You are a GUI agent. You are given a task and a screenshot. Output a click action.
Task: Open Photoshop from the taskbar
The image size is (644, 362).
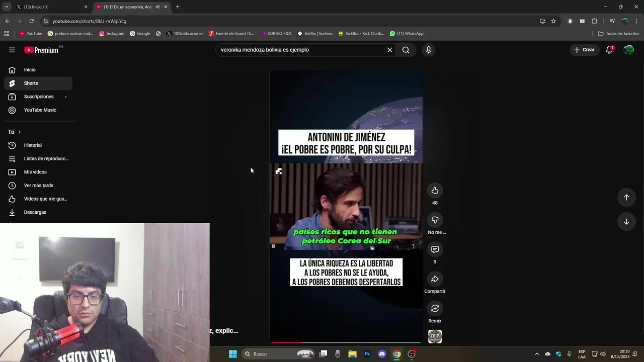coord(367,354)
